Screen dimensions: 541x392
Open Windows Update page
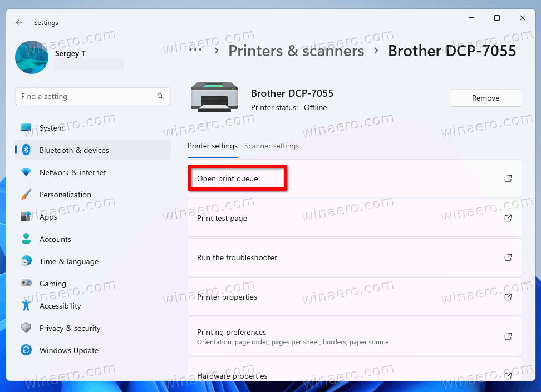93,350
